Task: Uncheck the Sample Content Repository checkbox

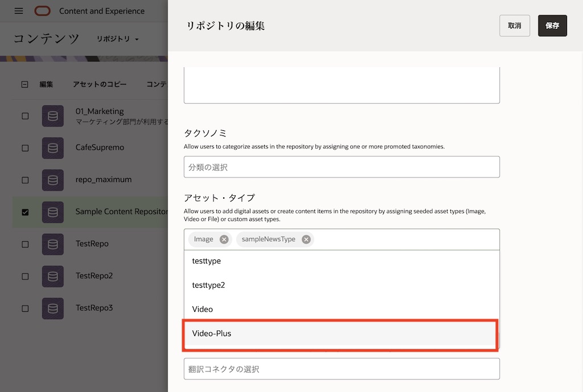Action: pos(25,212)
